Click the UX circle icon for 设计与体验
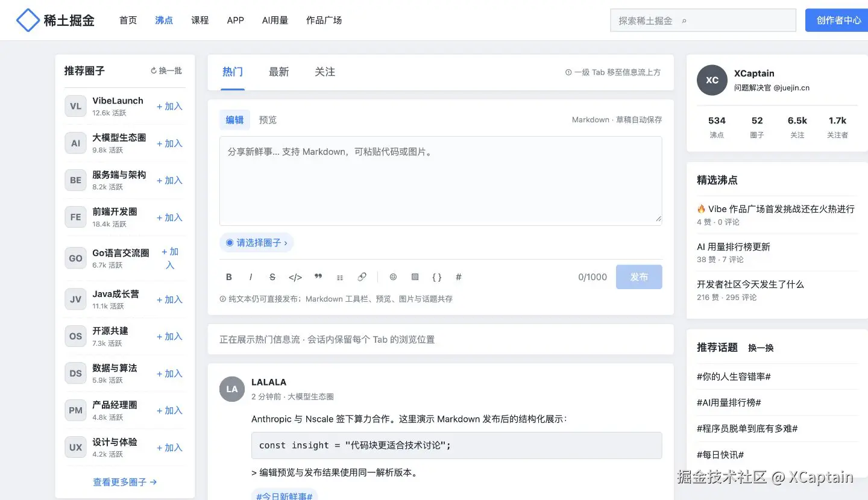The image size is (868, 500). click(75, 448)
